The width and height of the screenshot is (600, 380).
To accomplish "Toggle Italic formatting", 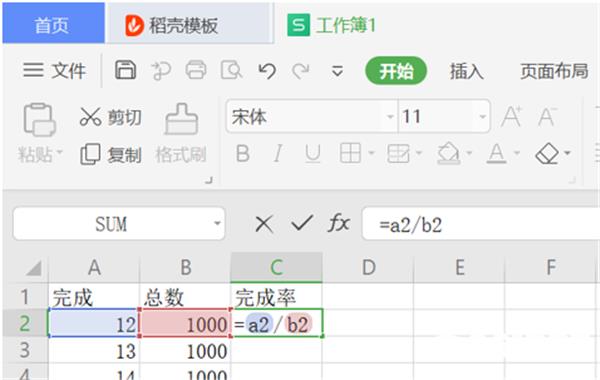I will tap(278, 154).
